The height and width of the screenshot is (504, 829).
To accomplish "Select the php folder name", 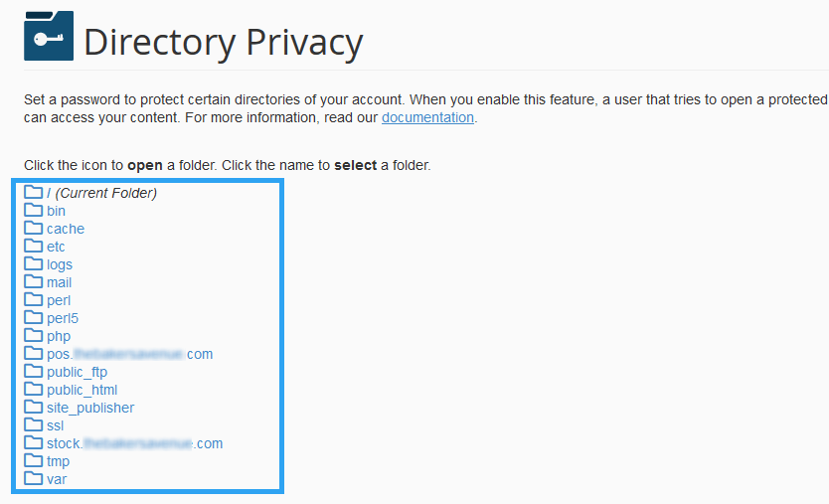I will [x=59, y=336].
